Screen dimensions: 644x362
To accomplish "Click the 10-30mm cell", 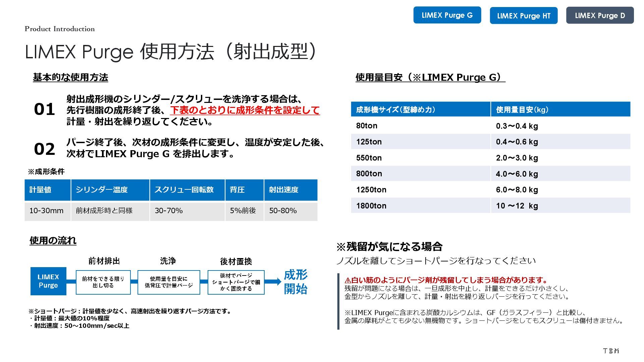I will pyautogui.click(x=48, y=211).
